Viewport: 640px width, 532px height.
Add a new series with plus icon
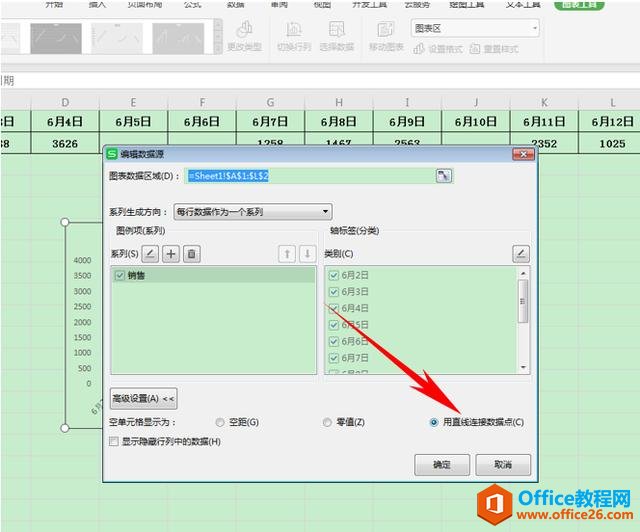coord(171,254)
